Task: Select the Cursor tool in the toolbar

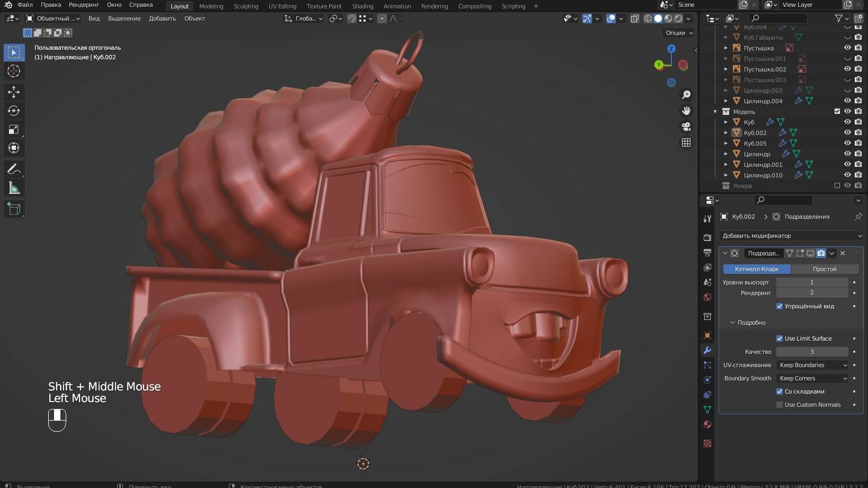Action: click(x=14, y=71)
